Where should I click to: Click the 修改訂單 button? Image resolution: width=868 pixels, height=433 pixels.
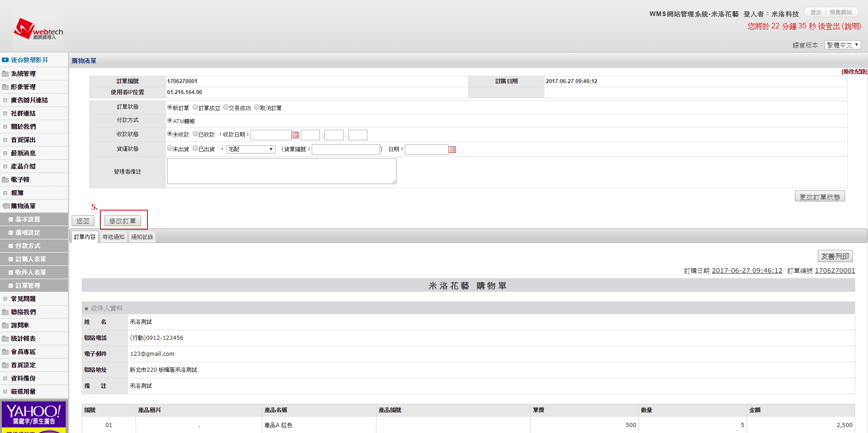coord(122,221)
